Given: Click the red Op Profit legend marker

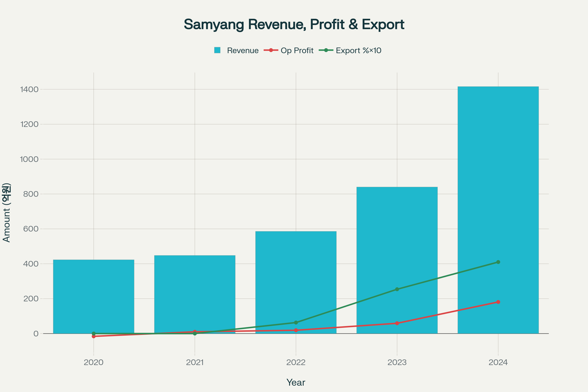Looking at the screenshot, I should tap(271, 50).
